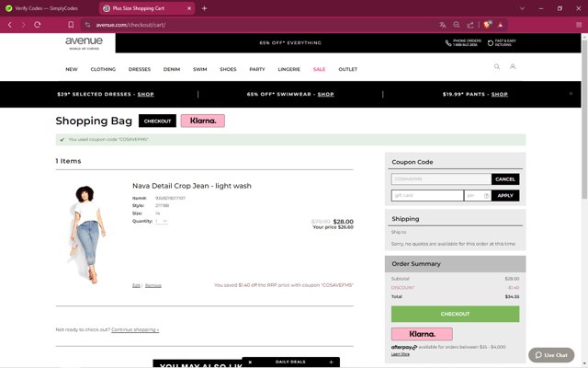
Task: Dismiss the promo bar close icon
Action: (571, 94)
